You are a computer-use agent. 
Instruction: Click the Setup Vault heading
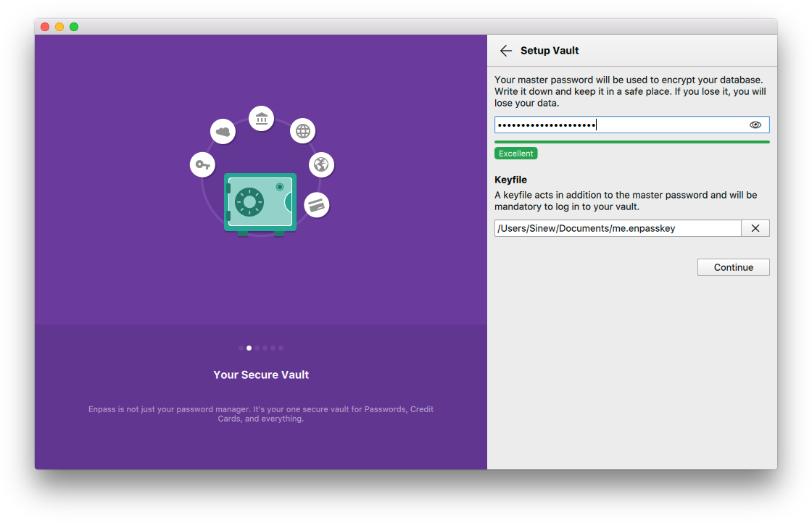550,51
